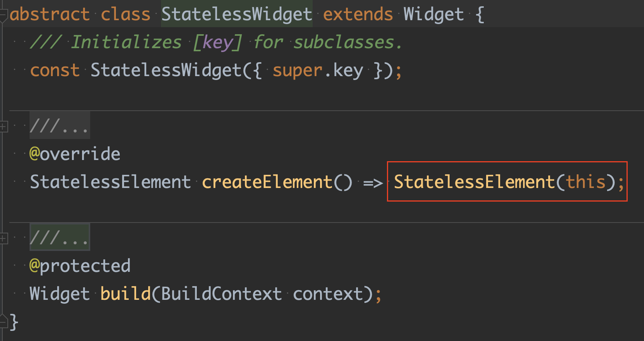Viewport: 644px width, 341px height.
Task: Place the cursor on the build method name
Action: pyautogui.click(x=126, y=294)
